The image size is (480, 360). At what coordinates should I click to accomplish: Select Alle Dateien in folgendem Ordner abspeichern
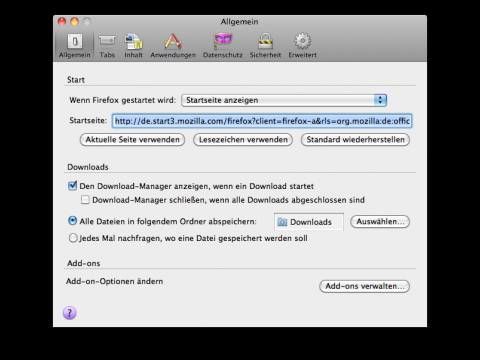(x=72, y=221)
